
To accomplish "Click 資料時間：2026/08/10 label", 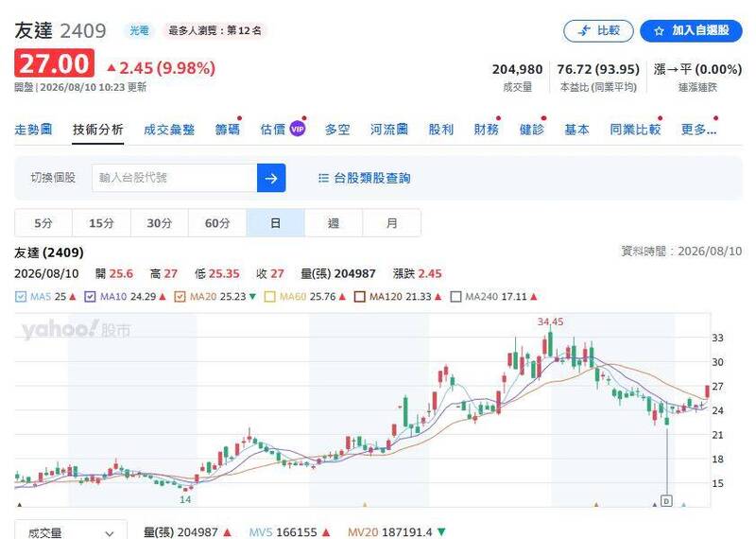I will click(681, 251).
